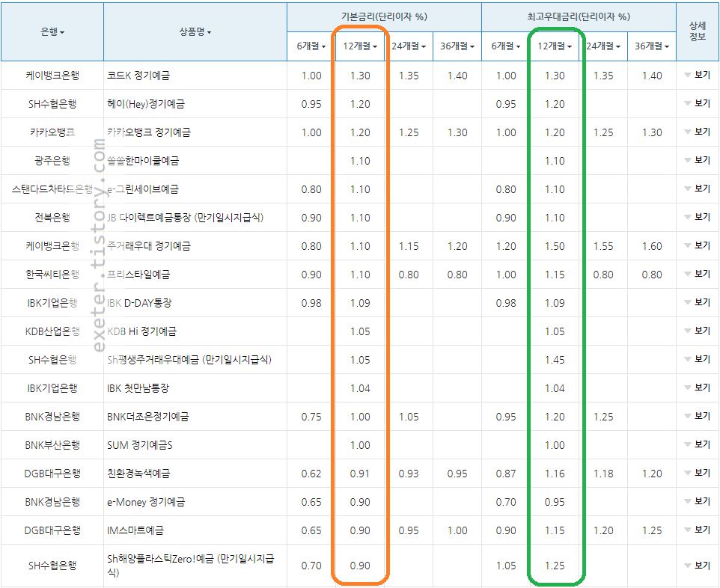
Task: Open 보기 details for 코드K 정기예금
Action: pyautogui.click(x=698, y=75)
